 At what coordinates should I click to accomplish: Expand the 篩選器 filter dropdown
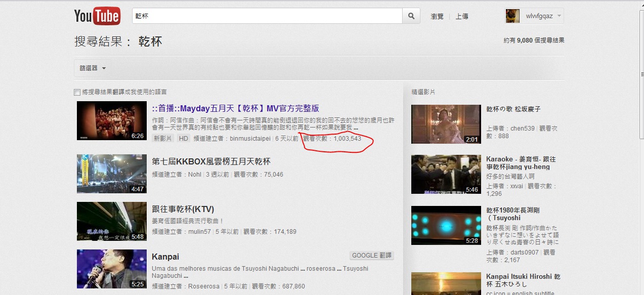pyautogui.click(x=92, y=68)
